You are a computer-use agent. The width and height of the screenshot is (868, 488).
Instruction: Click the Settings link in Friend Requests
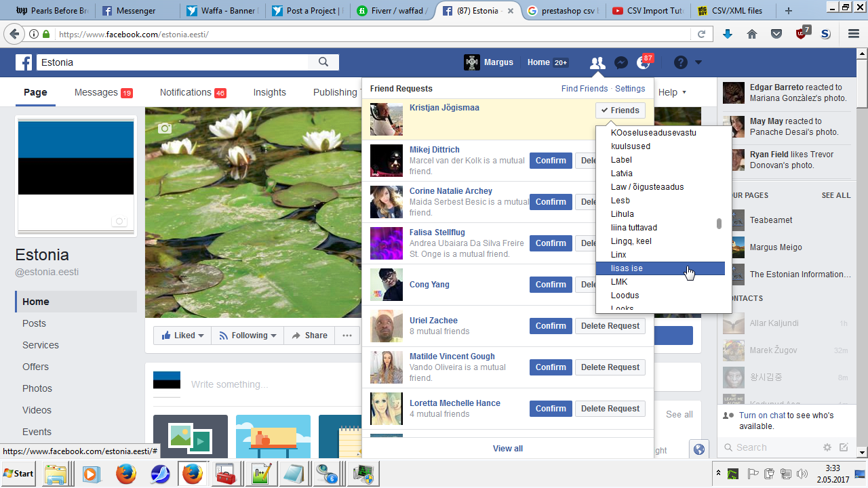pos(630,89)
